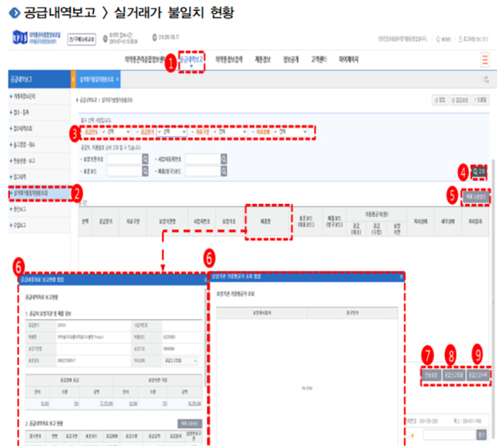Viewport: 504px width, 446px height.
Task: Click the tab-list icon at tab bar's right end
Action: tap(487, 79)
